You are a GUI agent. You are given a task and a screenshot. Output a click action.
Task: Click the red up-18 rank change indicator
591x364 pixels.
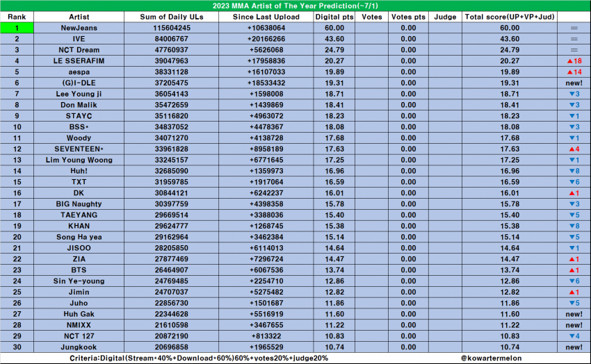pyautogui.click(x=574, y=60)
